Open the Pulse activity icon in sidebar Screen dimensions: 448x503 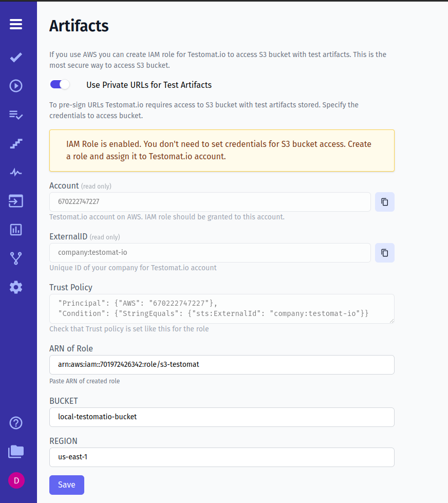[16, 172]
